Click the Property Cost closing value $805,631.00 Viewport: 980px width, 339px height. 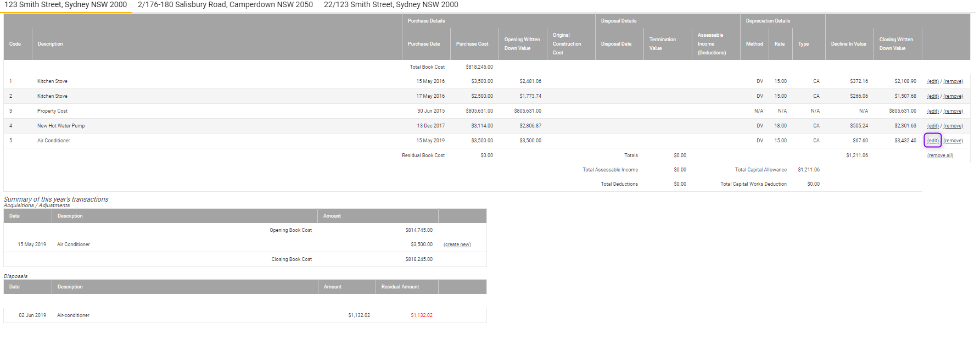tap(903, 111)
